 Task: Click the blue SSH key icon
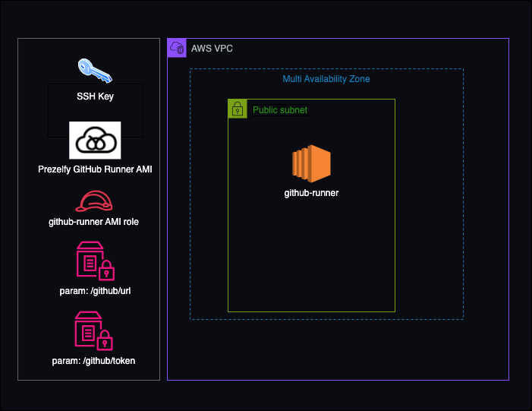coord(95,71)
